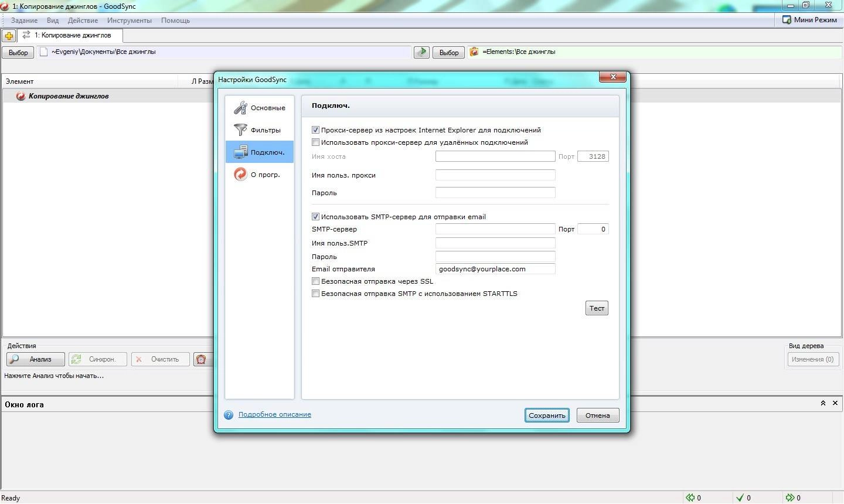Click the left folder document icon
Image resolution: width=844 pixels, height=504 pixels.
[43, 52]
